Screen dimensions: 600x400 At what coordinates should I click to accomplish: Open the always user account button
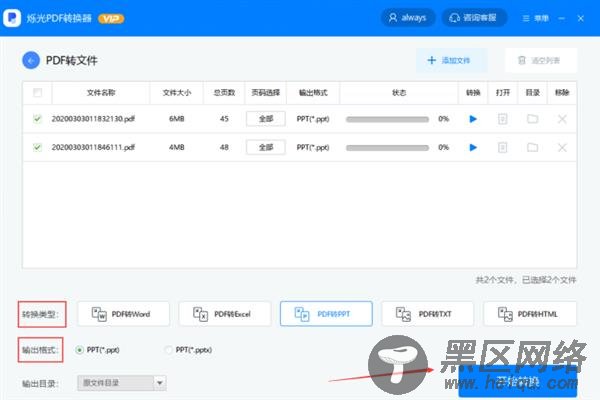click(408, 18)
